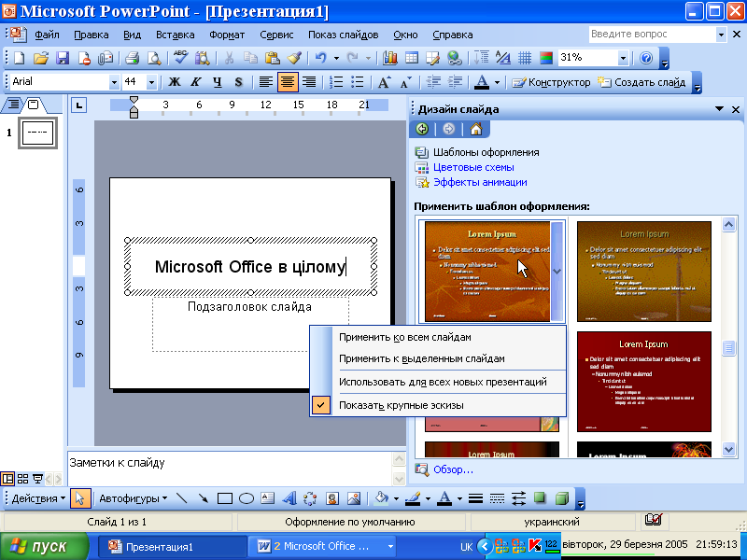Viewport: 747px width, 560px height.
Task: Select the Rectangle drawing tool
Action: (225, 498)
